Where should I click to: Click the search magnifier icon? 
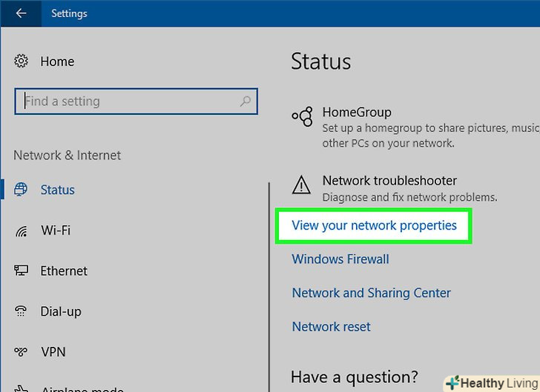point(245,102)
